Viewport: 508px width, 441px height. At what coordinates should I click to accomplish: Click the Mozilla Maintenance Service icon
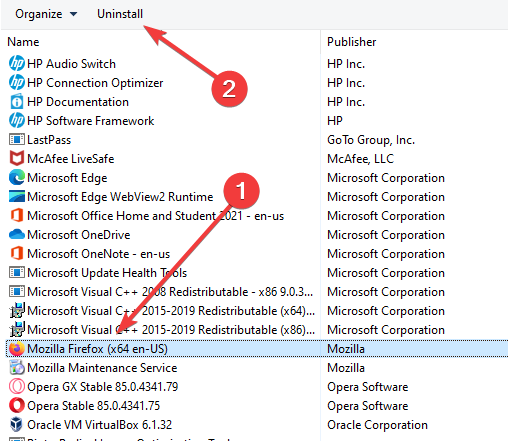click(x=17, y=367)
